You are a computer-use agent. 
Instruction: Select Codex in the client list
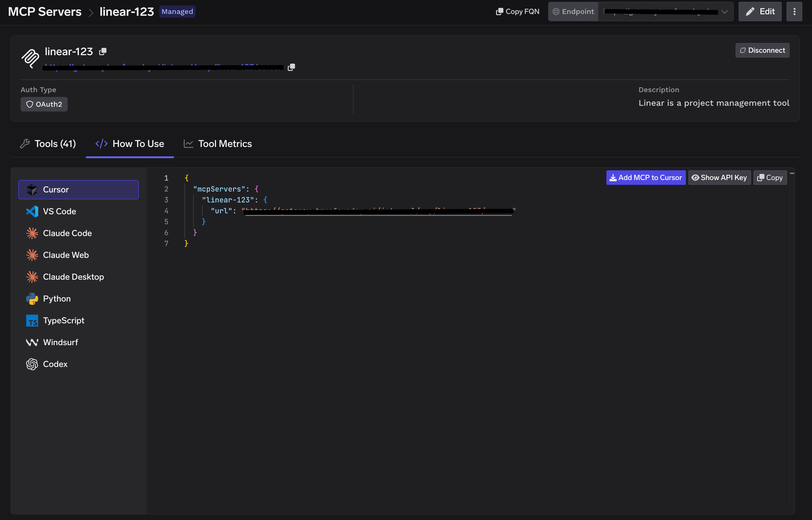[78, 364]
